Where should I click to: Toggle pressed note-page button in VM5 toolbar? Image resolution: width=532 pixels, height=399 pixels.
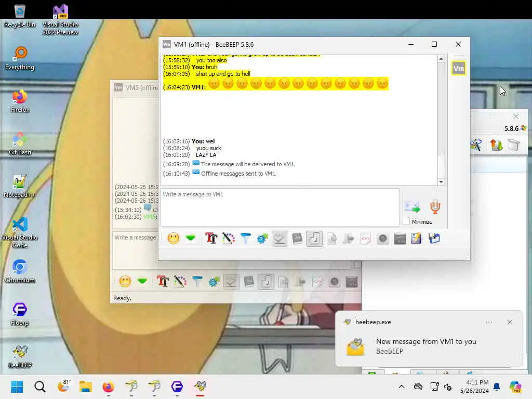pyautogui.click(x=266, y=282)
